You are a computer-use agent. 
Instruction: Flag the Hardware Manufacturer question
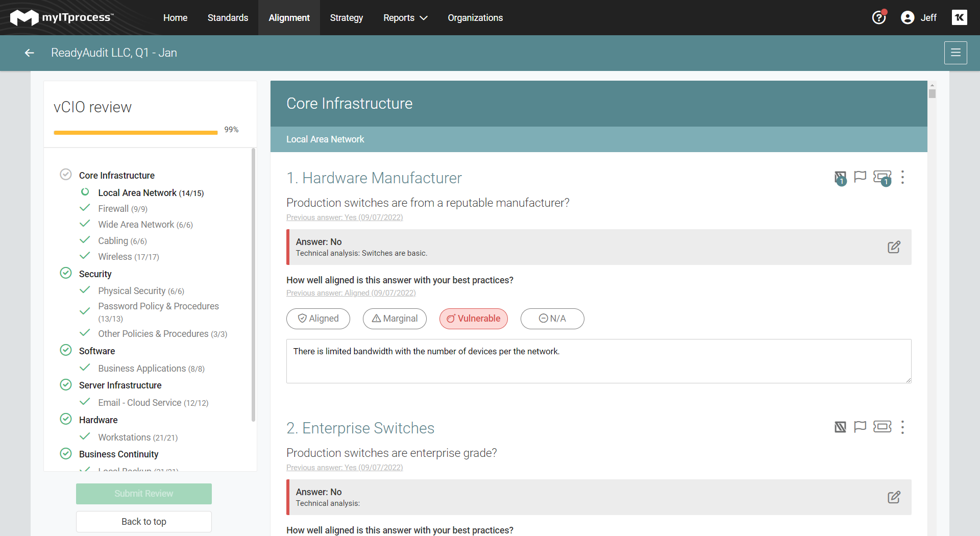pos(860,177)
